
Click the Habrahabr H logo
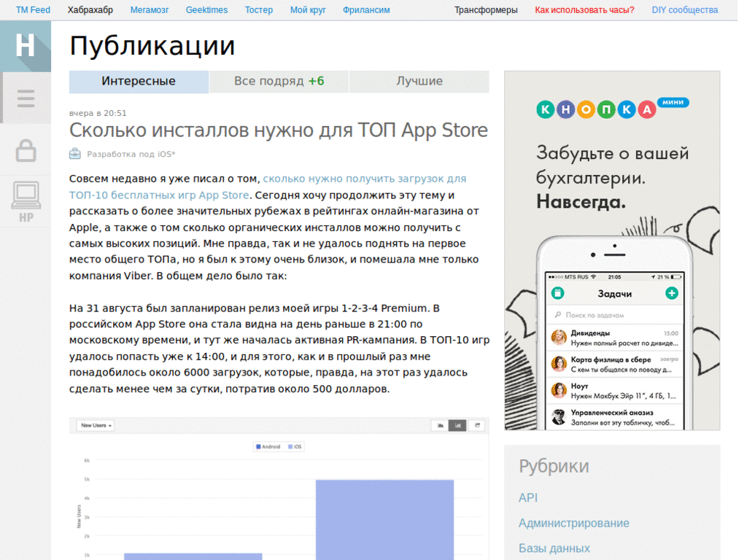click(26, 45)
